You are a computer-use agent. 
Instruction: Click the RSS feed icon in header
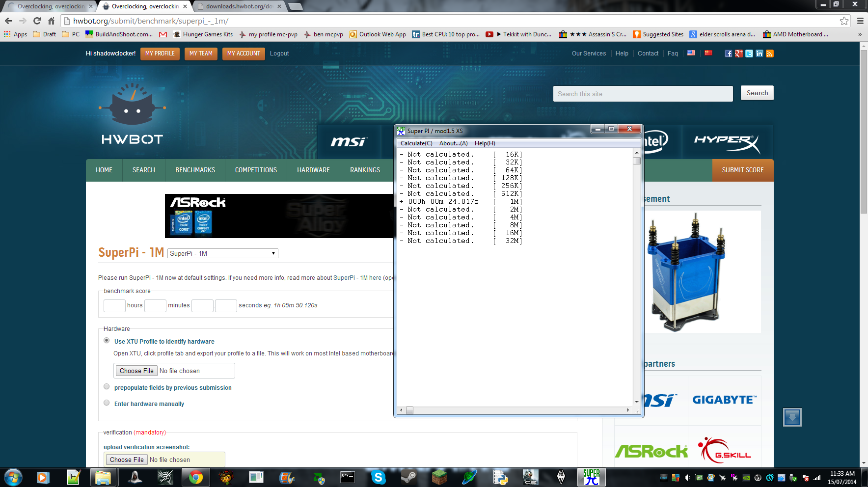769,54
